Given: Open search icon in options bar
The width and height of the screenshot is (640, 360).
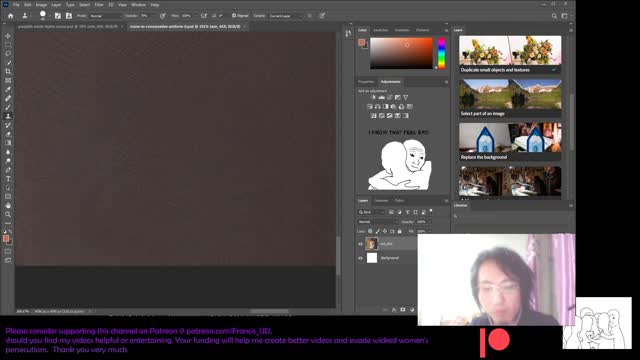Looking at the screenshot, I should (554, 16).
